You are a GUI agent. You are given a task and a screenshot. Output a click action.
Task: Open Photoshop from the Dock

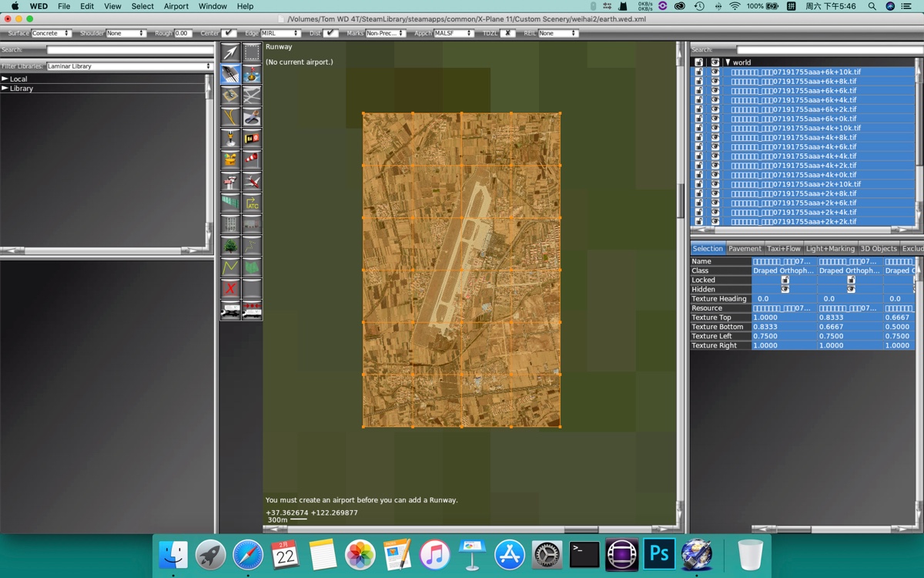(x=658, y=554)
